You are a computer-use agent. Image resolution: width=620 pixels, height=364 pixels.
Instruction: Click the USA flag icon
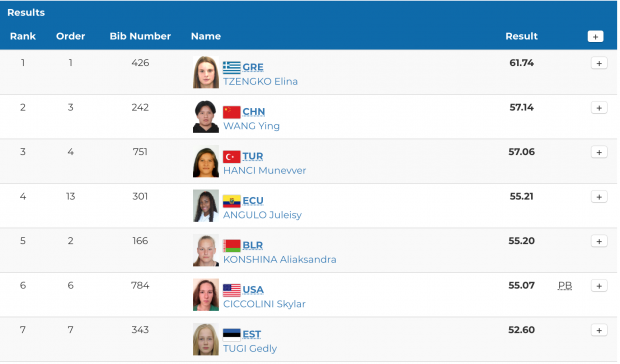coord(231,290)
